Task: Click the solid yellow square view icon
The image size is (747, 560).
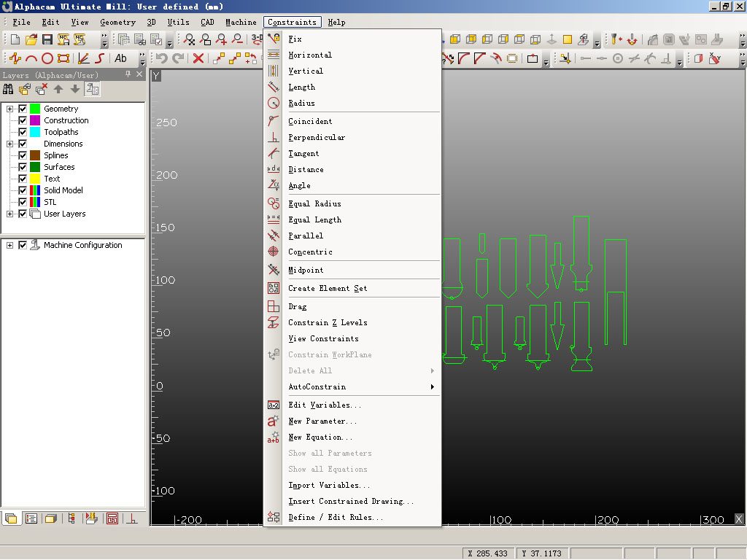Action: pos(568,39)
